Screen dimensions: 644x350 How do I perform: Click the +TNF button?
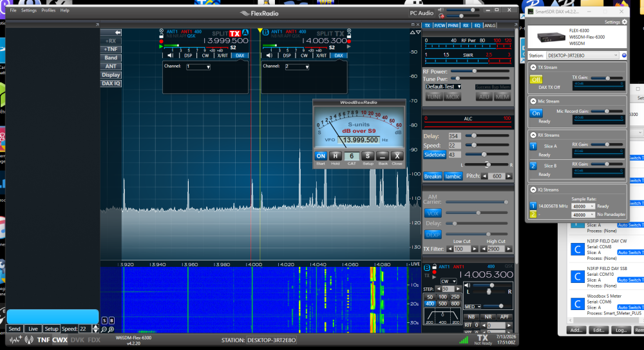click(111, 50)
